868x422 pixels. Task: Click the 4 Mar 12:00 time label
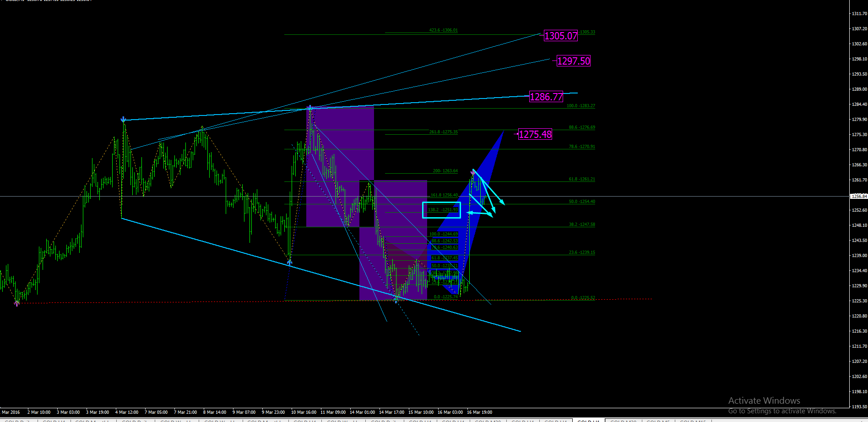(x=127, y=412)
